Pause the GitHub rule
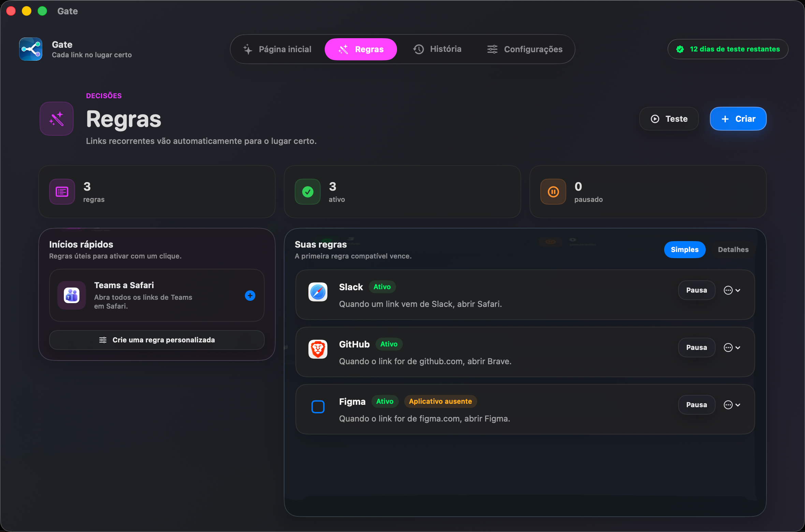This screenshot has height=532, width=805. pyautogui.click(x=697, y=348)
